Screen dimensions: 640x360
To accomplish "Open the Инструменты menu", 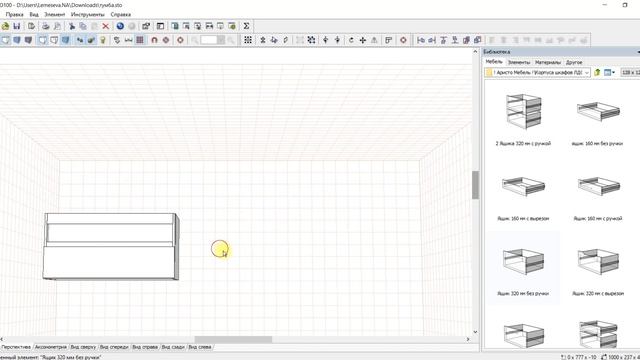I will point(88,14).
